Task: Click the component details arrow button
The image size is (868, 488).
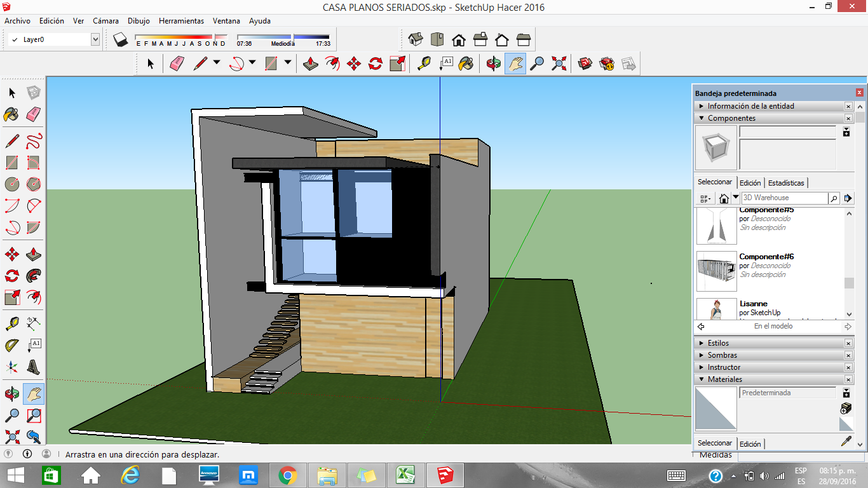Action: point(848,198)
